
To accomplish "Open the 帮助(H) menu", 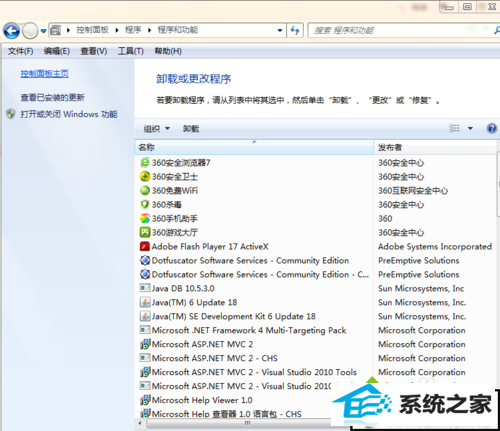I will [x=168, y=51].
